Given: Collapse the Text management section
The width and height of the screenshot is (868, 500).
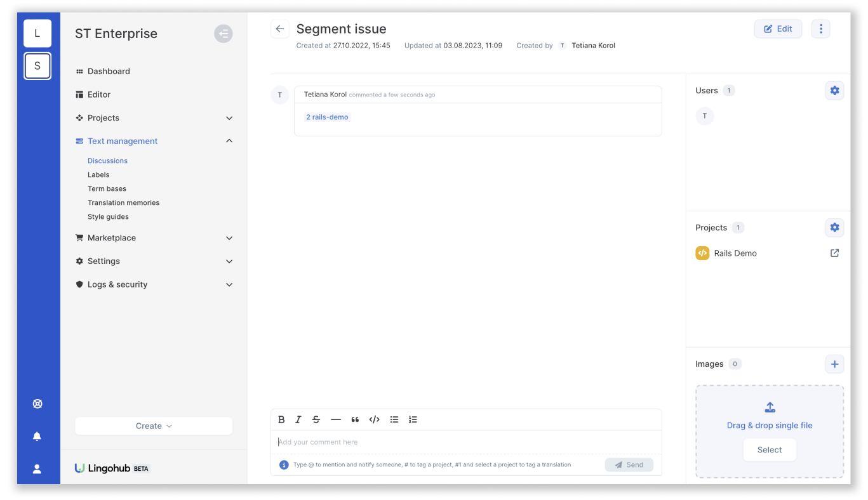Looking at the screenshot, I should coord(229,141).
